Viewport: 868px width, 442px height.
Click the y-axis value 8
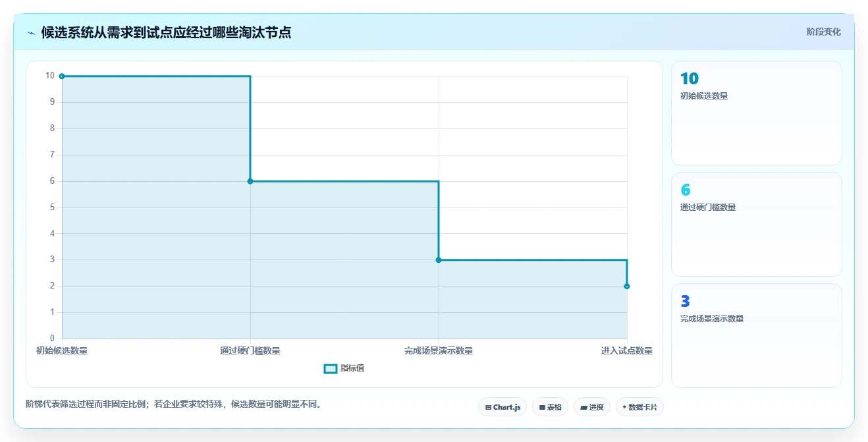click(x=52, y=128)
